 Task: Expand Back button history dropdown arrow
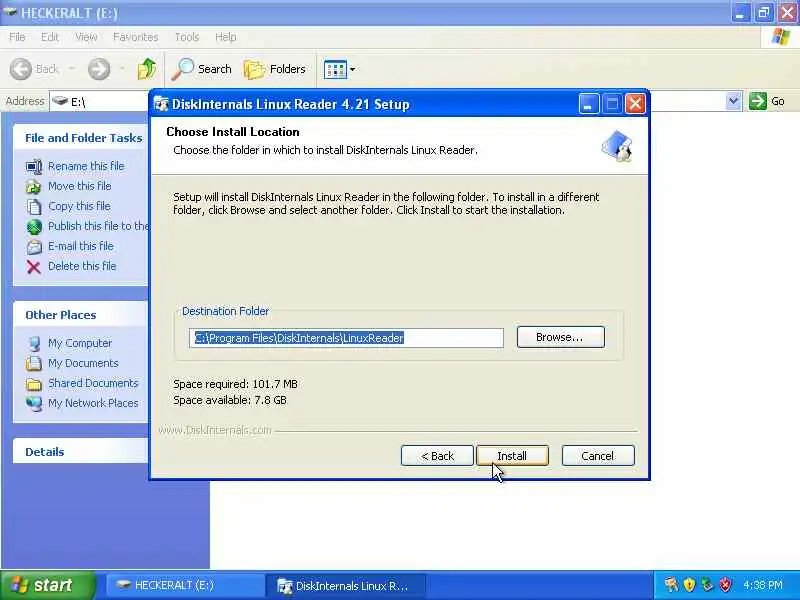click(71, 69)
